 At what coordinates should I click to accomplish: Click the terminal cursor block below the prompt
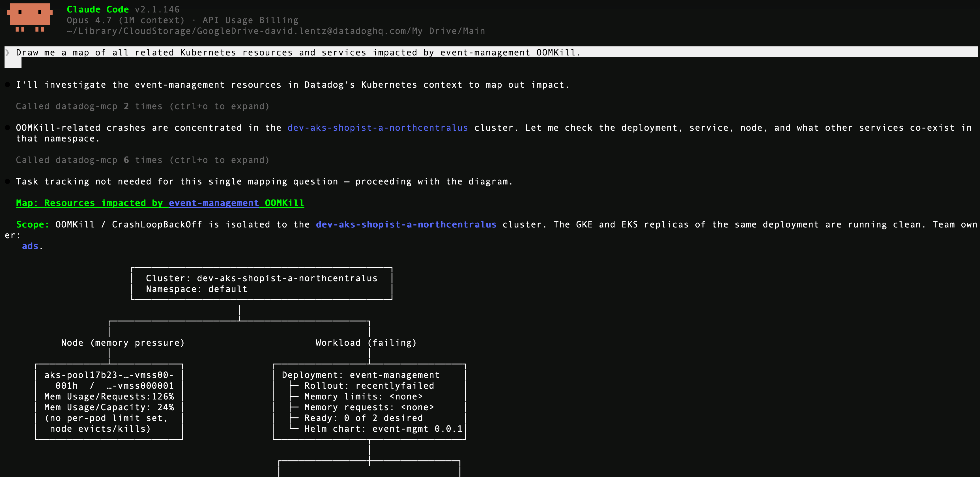point(13,63)
